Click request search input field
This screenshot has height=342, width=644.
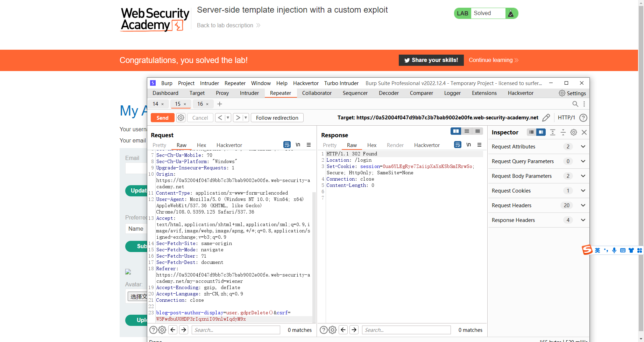pos(236,330)
